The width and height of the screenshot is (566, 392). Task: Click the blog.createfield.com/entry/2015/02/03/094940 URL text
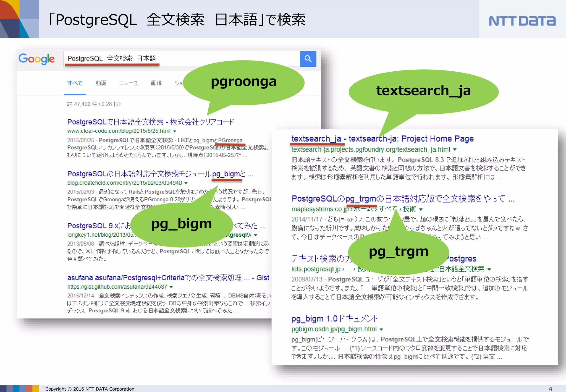click(x=125, y=183)
